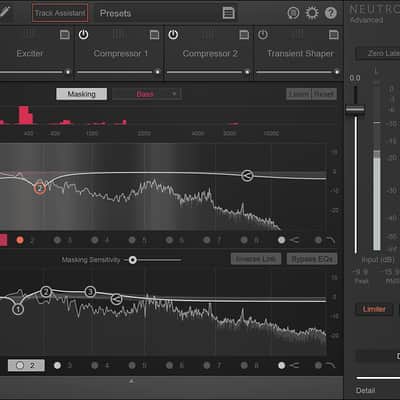Viewport: 400px width, 400px height.
Task: Select node 1 in the lower EQ graph
Action: pyautogui.click(x=18, y=309)
